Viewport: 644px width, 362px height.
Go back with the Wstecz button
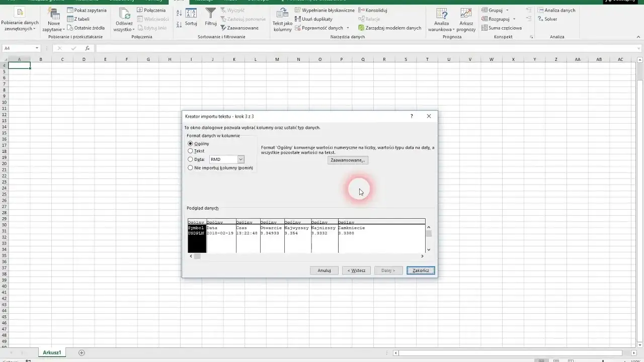[356, 270]
